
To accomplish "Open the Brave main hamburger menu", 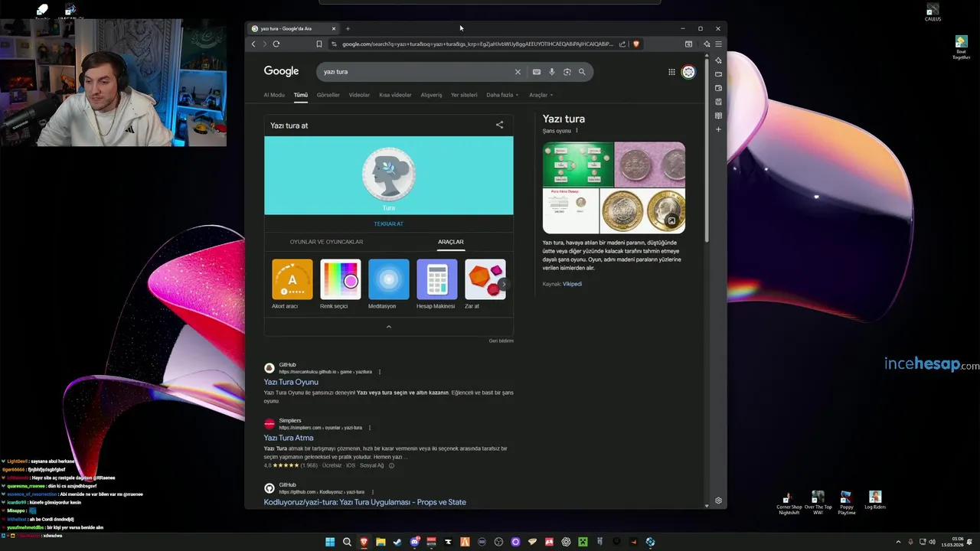I will click(x=718, y=44).
